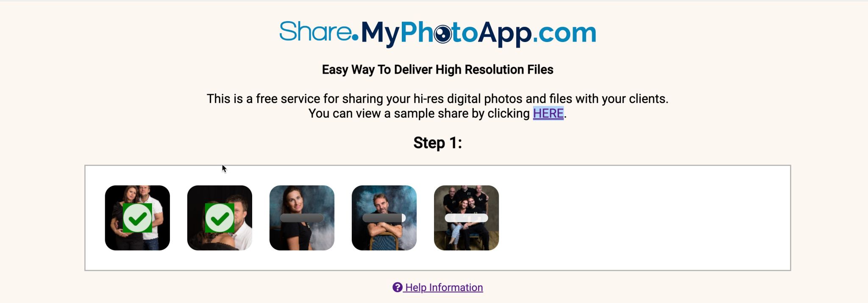Click the camera lens icon in logo
The image size is (868, 303).
point(443,34)
